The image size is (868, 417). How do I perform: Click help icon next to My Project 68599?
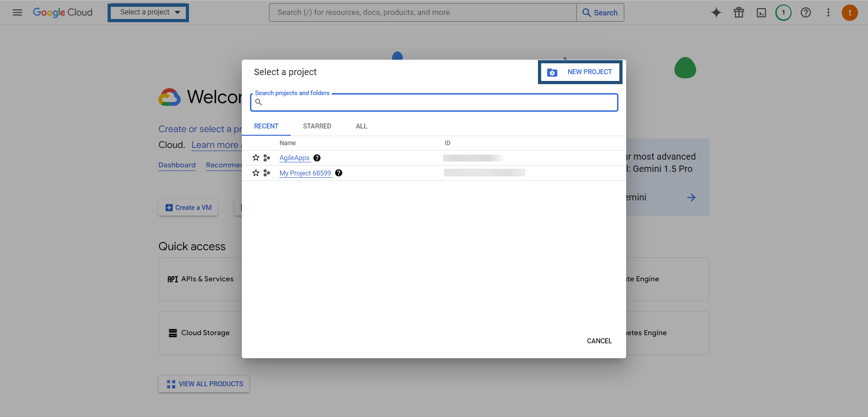[x=339, y=173]
